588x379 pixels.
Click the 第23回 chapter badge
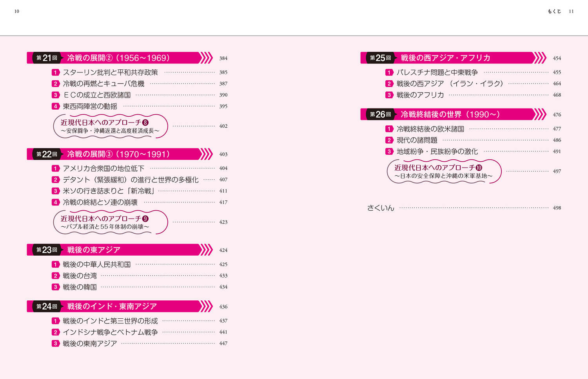(x=47, y=250)
